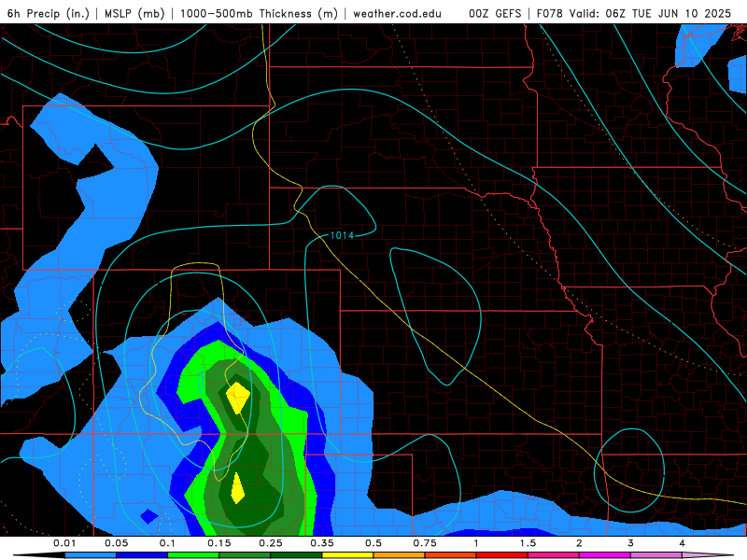Image resolution: width=747 pixels, height=560 pixels.
Task: Click the 'F078' forecast hour text
Action: (549, 13)
